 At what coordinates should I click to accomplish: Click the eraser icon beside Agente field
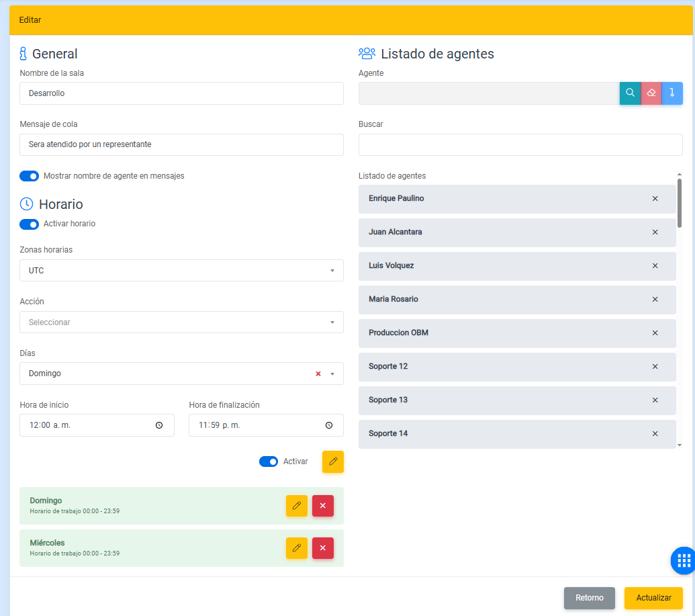[x=651, y=93]
